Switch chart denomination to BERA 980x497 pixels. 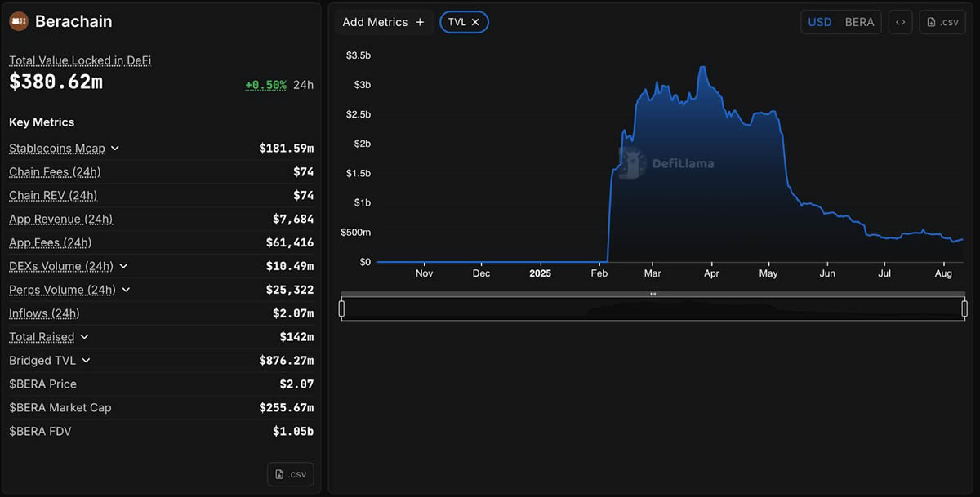tap(859, 22)
